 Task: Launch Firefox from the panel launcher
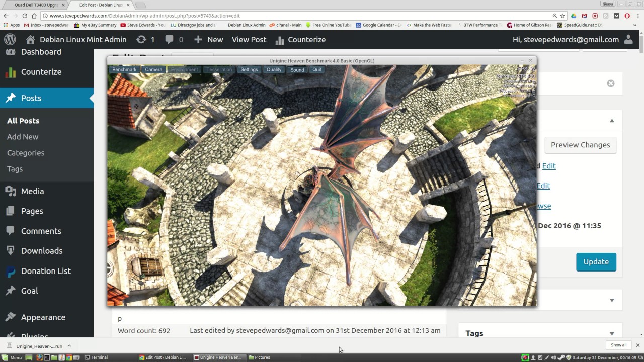39,357
